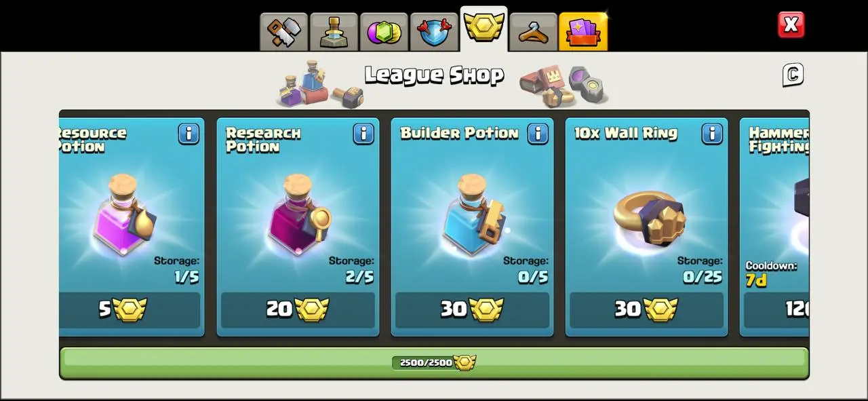Open the clothes hanger skins tab
The width and height of the screenshot is (868, 401).
pyautogui.click(x=533, y=32)
